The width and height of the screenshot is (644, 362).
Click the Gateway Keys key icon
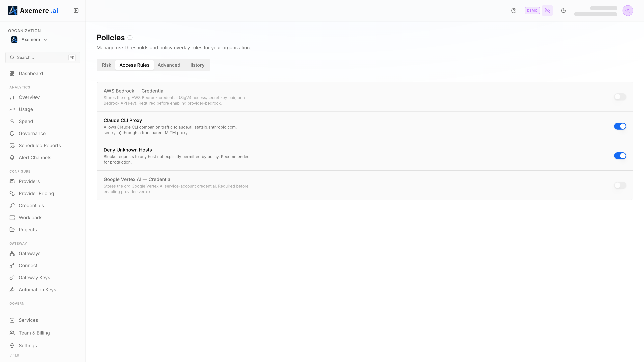[12, 278]
